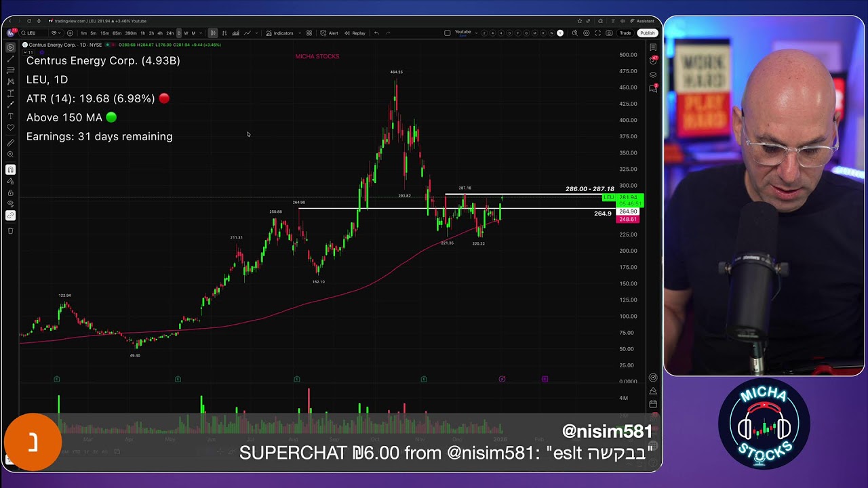Enter fullscreen mode
Image resolution: width=868 pixels, height=488 pixels.
point(598,33)
